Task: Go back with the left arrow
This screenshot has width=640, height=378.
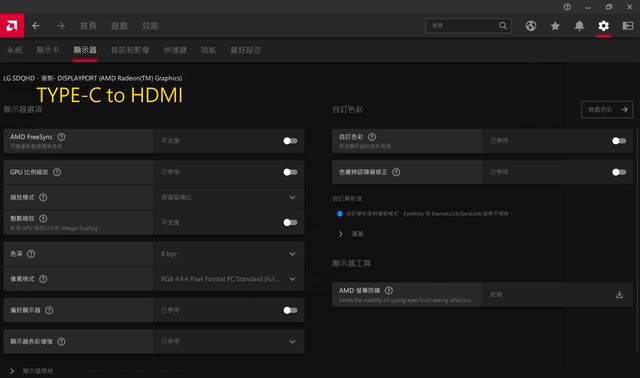Action: pyautogui.click(x=36, y=26)
